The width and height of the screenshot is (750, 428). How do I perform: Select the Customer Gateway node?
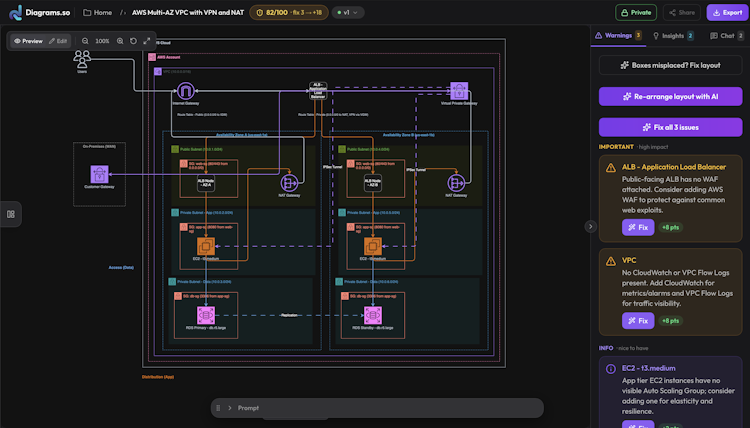99,174
